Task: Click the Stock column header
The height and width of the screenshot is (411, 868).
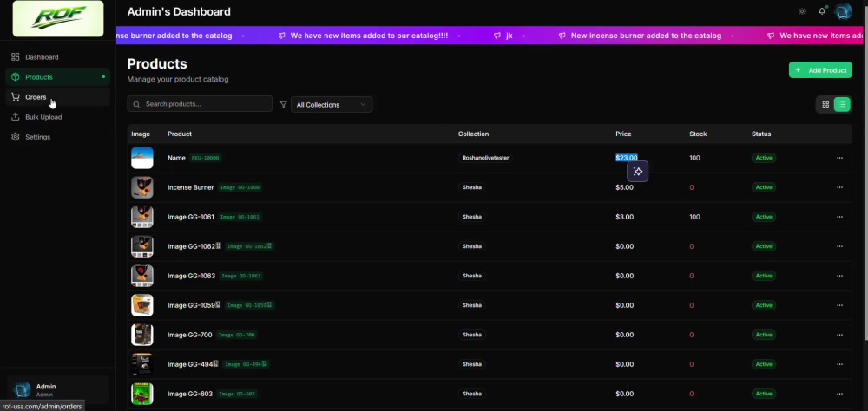Action: [698, 134]
